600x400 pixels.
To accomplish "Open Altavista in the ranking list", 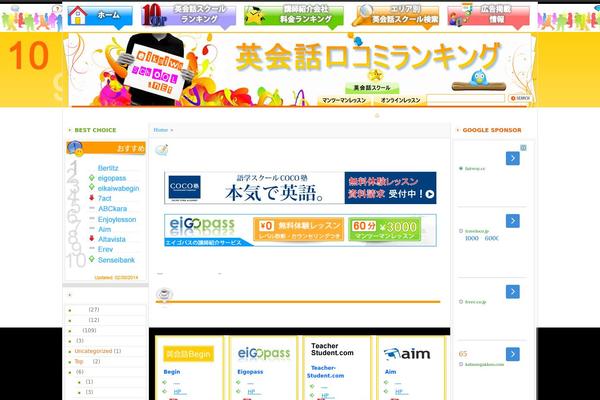I will coord(111,239).
